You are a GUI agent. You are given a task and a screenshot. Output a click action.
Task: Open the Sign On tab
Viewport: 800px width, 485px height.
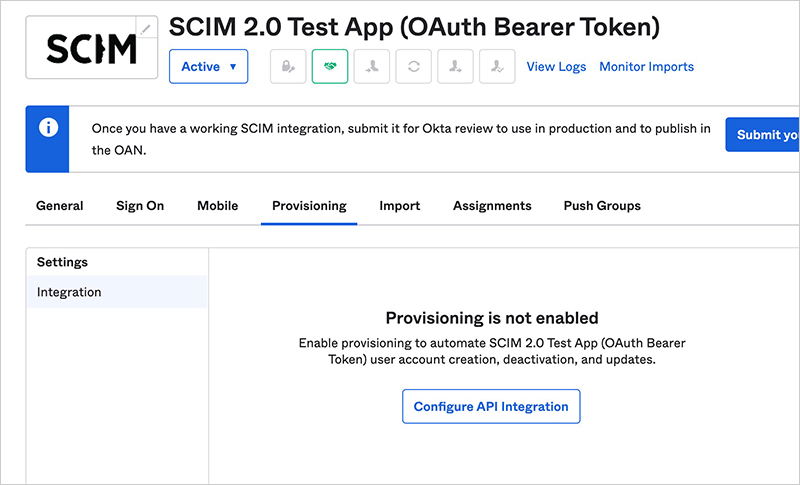(x=140, y=206)
